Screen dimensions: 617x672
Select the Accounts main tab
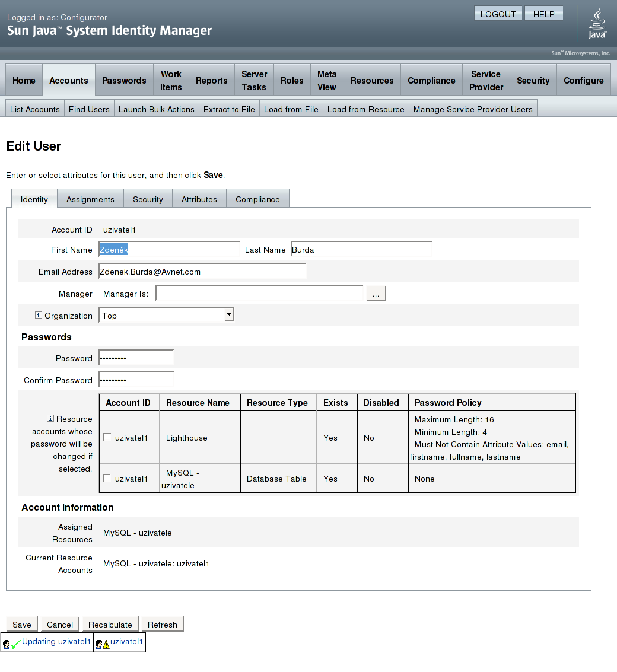click(69, 80)
